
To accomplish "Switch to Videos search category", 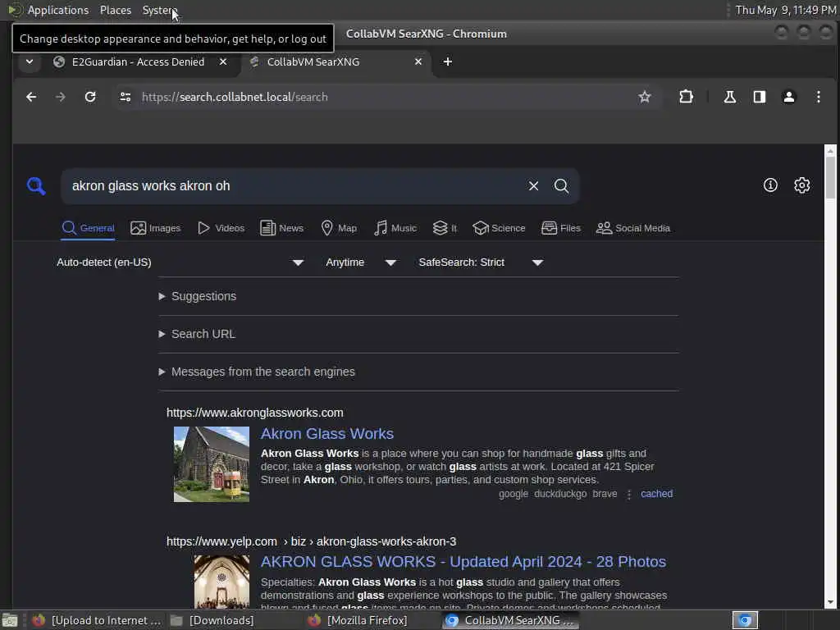I will click(221, 228).
